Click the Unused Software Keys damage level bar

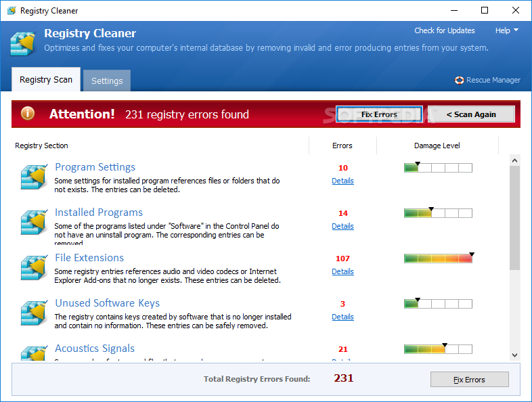click(438, 304)
